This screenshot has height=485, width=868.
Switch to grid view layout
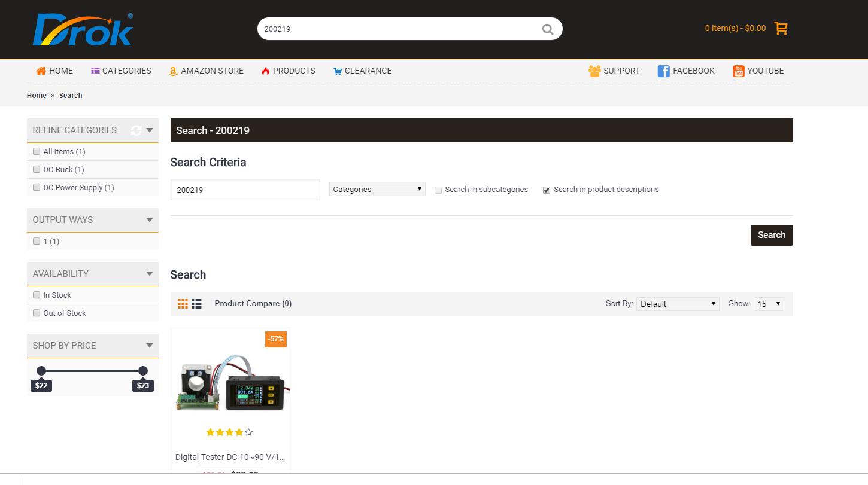tap(183, 304)
